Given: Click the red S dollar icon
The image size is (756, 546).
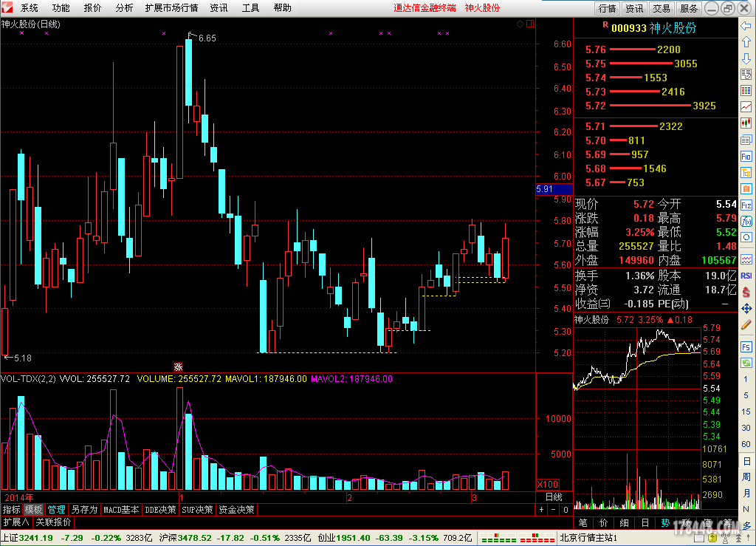Looking at the screenshot, I should point(746,292).
